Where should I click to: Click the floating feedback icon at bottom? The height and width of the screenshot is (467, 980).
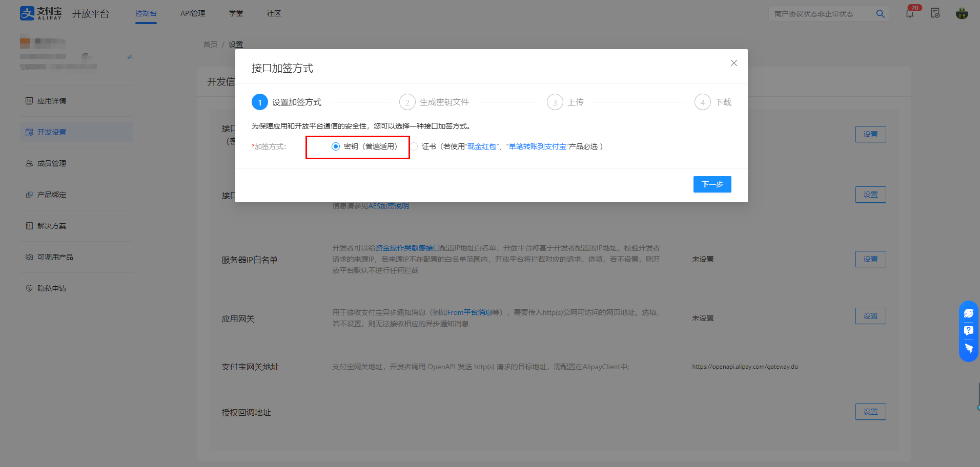(x=969, y=349)
